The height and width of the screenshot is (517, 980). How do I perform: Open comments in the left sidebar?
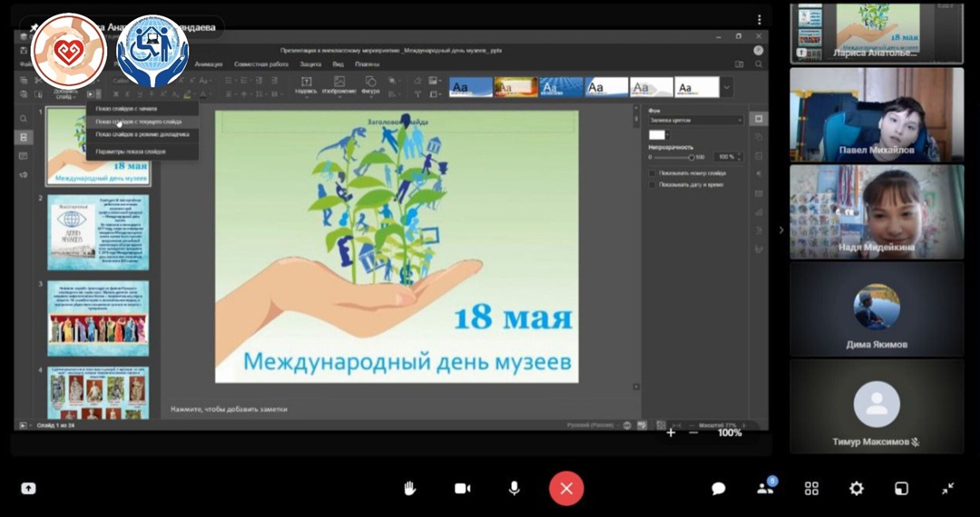[23, 155]
